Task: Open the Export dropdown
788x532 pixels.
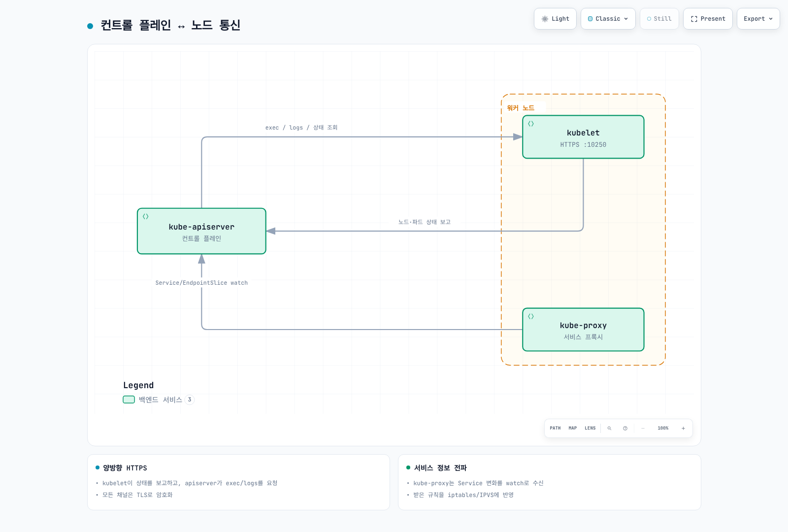Action: tap(758, 19)
